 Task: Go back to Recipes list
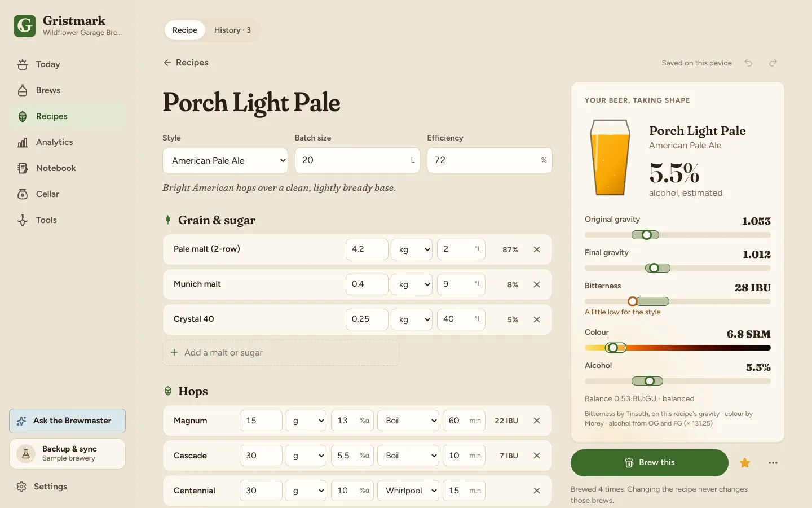pos(186,63)
